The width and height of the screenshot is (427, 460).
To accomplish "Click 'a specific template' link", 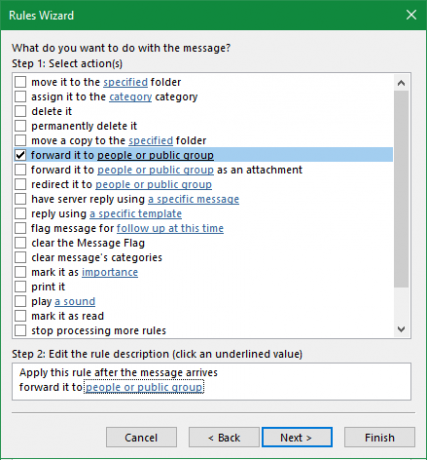I will (136, 214).
